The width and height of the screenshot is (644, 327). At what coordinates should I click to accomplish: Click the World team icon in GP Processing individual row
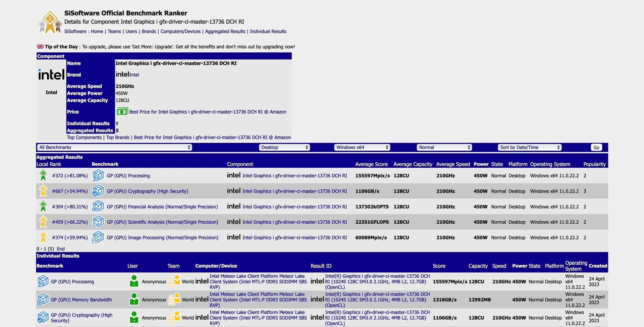[x=174, y=281]
